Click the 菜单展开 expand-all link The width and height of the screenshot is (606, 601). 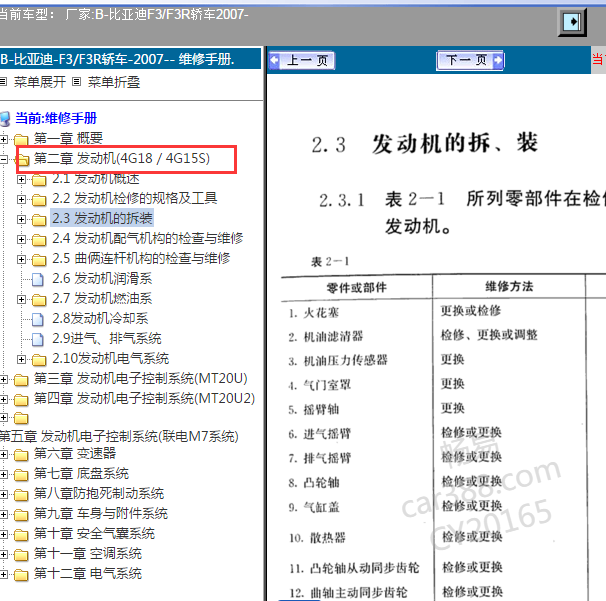[39, 82]
